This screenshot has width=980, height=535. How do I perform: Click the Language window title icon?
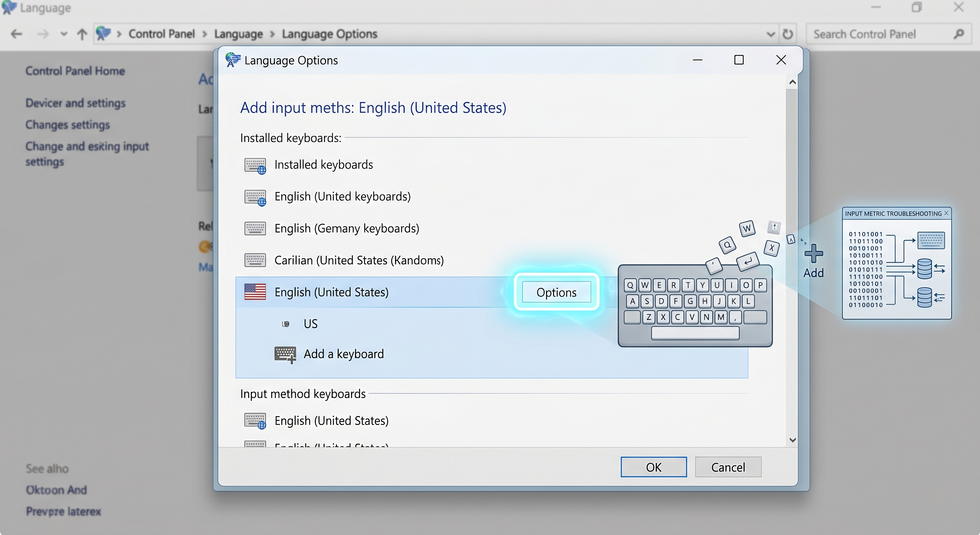(x=9, y=7)
